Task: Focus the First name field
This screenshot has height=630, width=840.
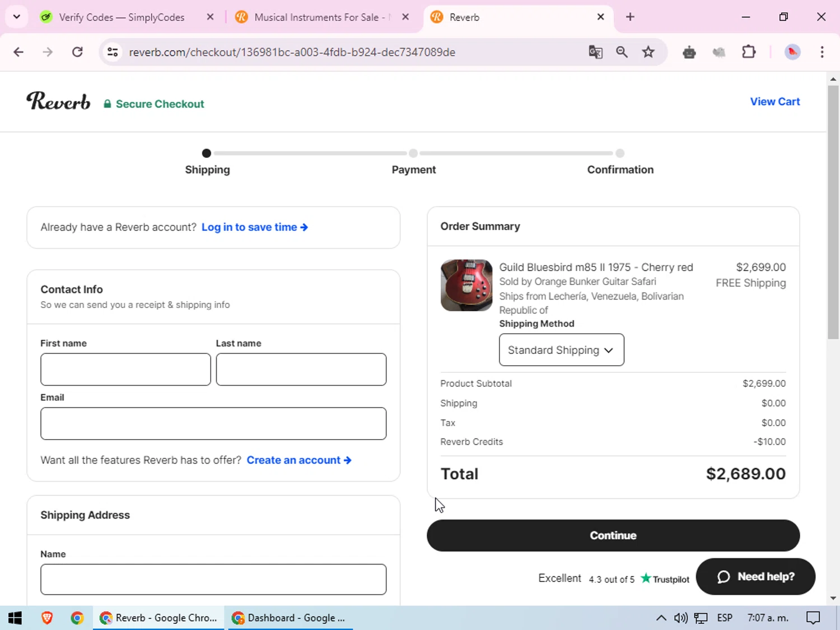Action: (125, 369)
